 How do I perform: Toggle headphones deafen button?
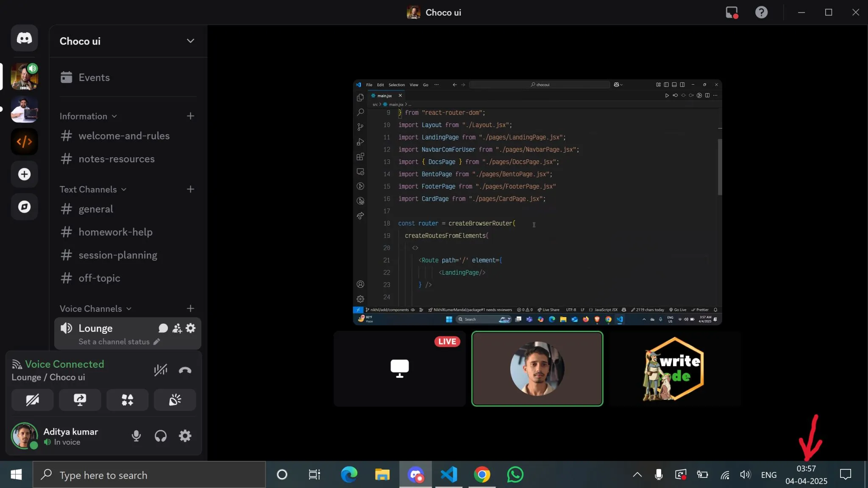[x=161, y=436]
